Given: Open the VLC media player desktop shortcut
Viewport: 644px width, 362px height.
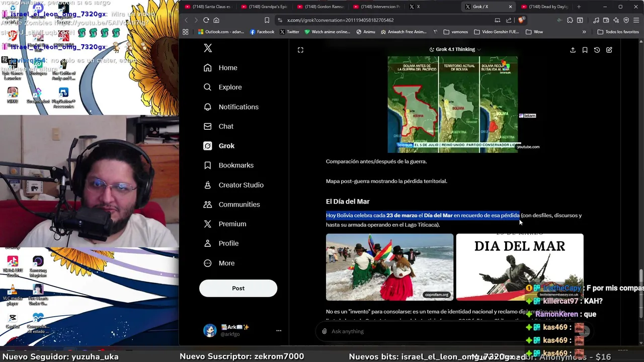Looking at the screenshot, I should point(13,296).
